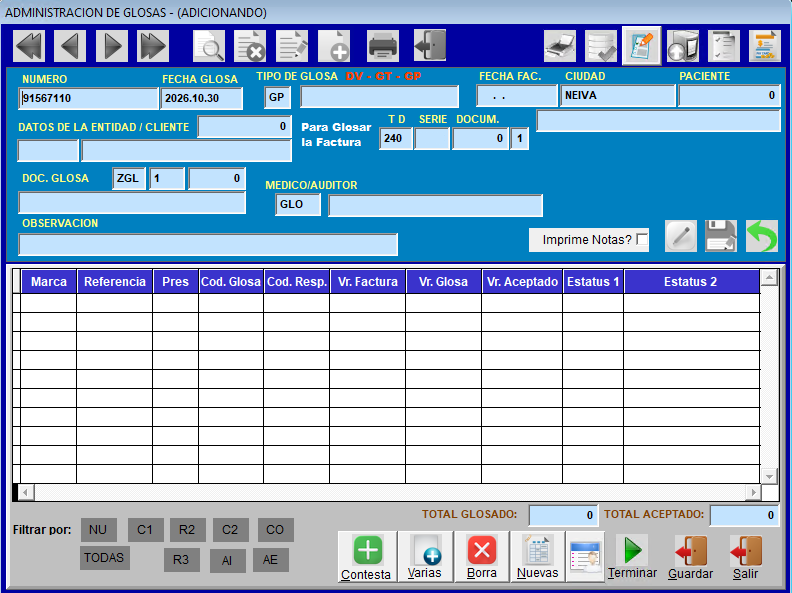Click the delete document icon with X
The width and height of the screenshot is (792, 593).
pos(250,46)
